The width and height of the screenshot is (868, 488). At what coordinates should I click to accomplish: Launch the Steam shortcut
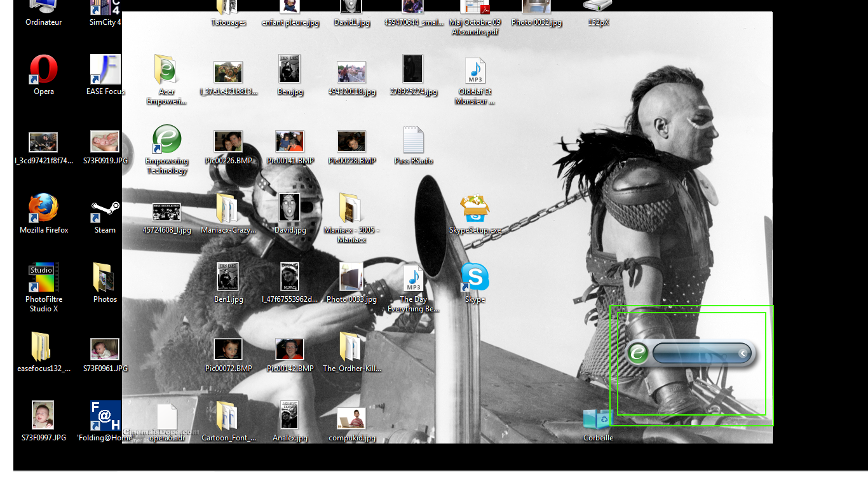pos(105,208)
